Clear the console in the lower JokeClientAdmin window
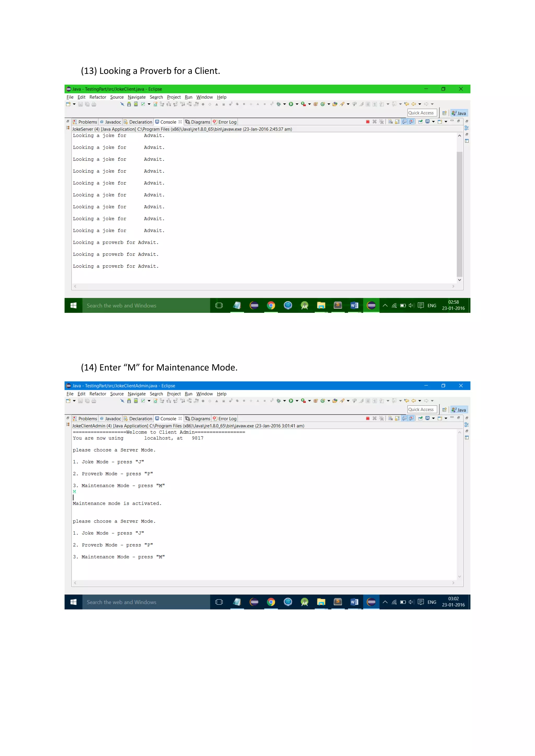The width and height of the screenshot is (535, 756). (x=390, y=418)
